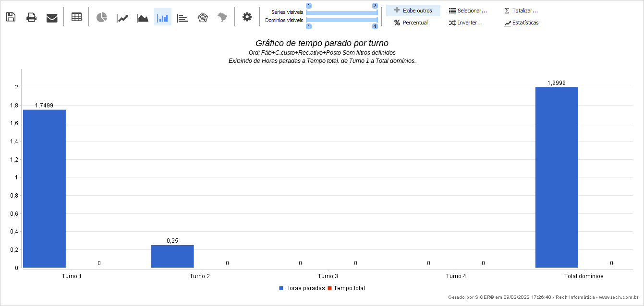Click the Séries visíveis range slider
644x306 pixels.
coord(341,12)
